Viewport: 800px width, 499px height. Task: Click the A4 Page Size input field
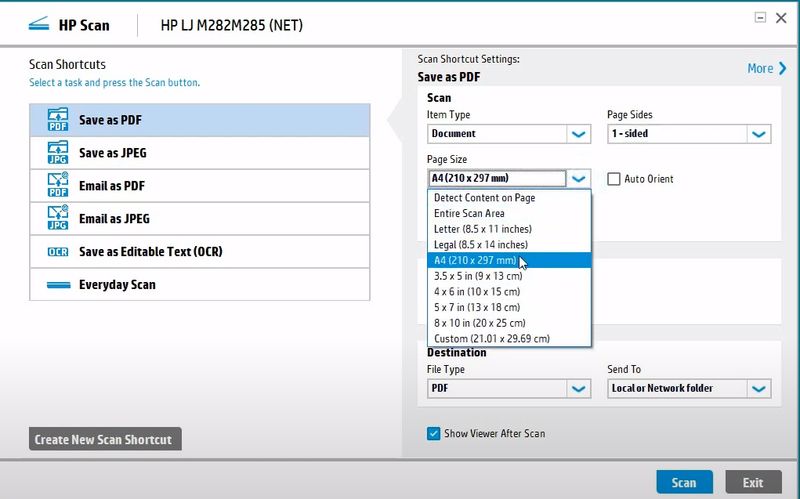[497, 178]
